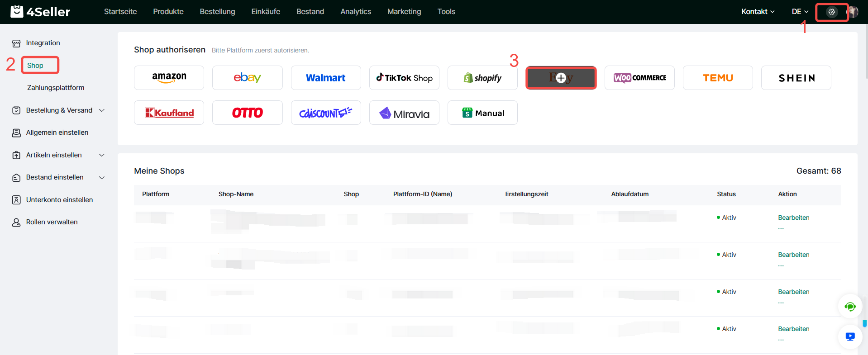
Task: Select the Amazon platform tile
Action: pos(169,78)
